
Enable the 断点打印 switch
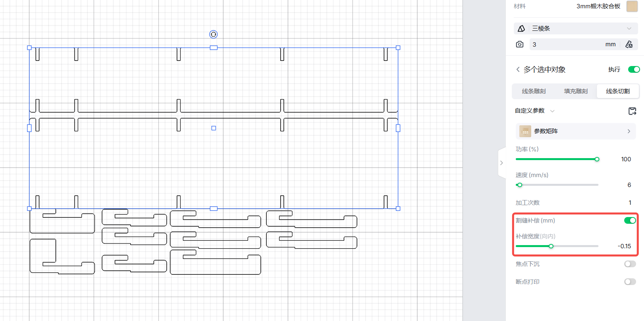click(630, 282)
